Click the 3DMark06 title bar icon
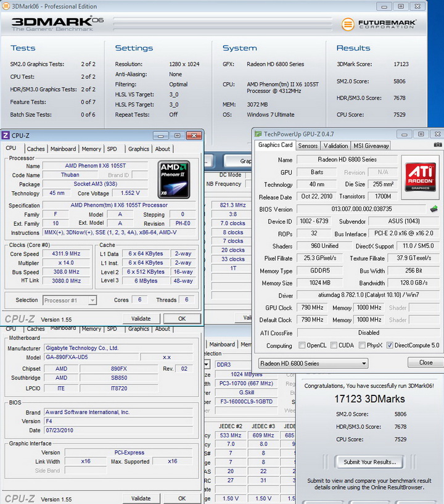This screenshot has height=504, width=444. [6, 6]
